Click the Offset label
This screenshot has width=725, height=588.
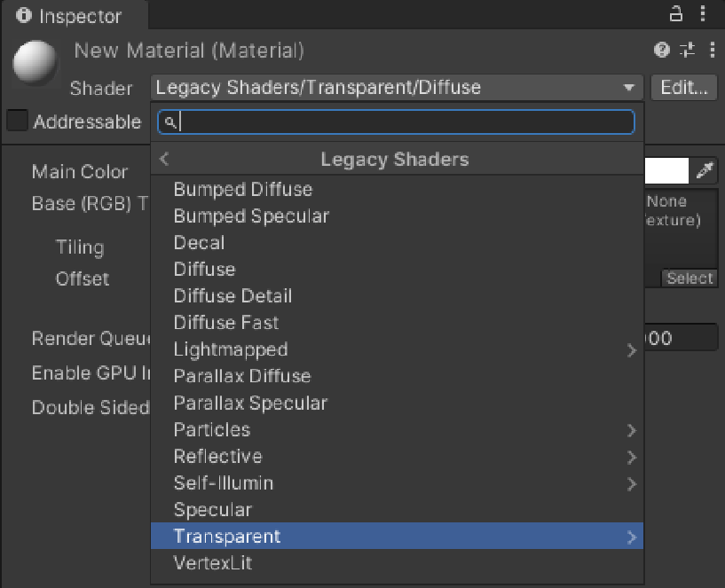click(x=83, y=278)
